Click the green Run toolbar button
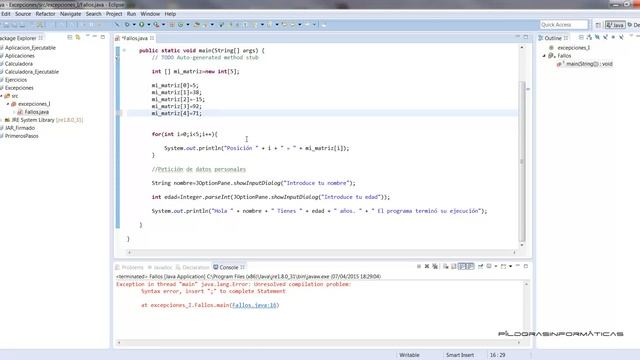Screen dimensions: 640x360 pos(142,24)
